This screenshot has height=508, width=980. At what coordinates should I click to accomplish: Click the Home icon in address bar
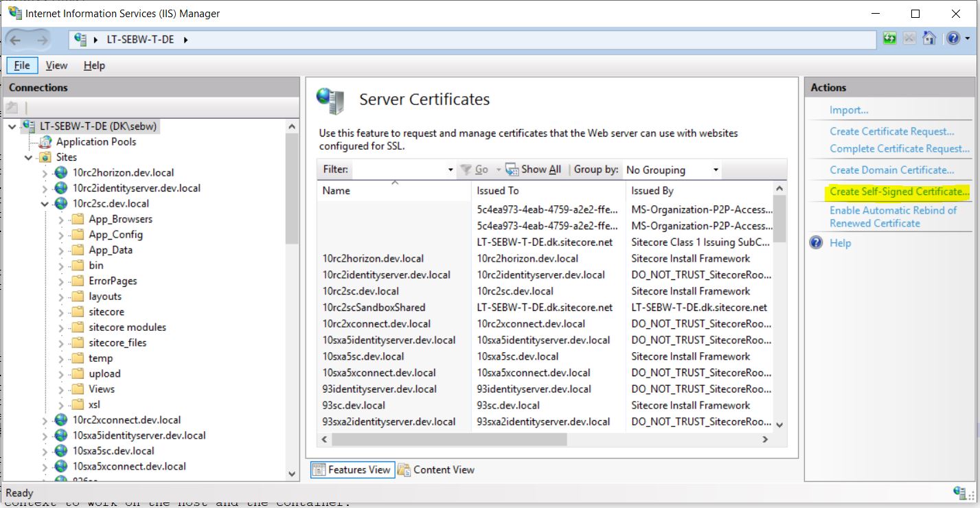[929, 38]
